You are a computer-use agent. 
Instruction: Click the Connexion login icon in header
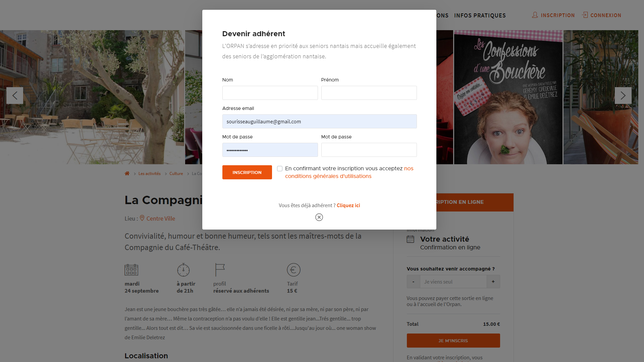pos(585,15)
